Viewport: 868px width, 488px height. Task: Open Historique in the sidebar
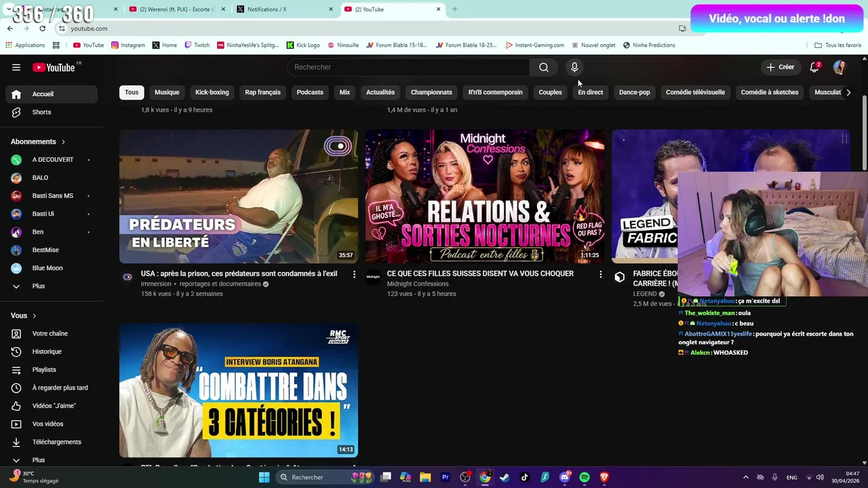(52, 352)
